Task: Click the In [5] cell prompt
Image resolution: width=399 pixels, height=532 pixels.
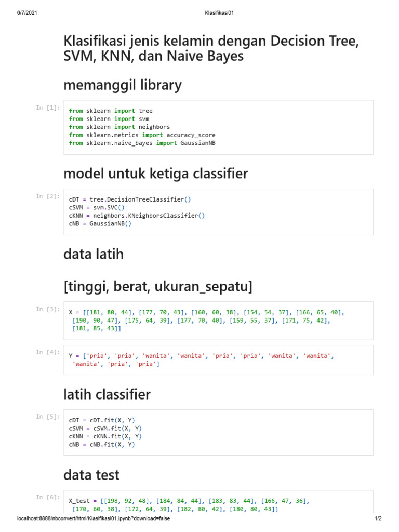Action: tap(48, 417)
